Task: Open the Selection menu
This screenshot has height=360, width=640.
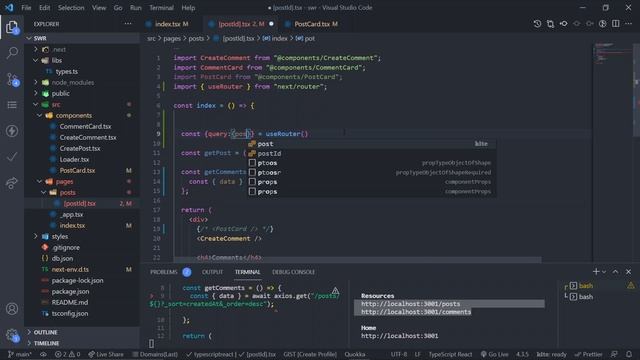Action: click(x=71, y=8)
